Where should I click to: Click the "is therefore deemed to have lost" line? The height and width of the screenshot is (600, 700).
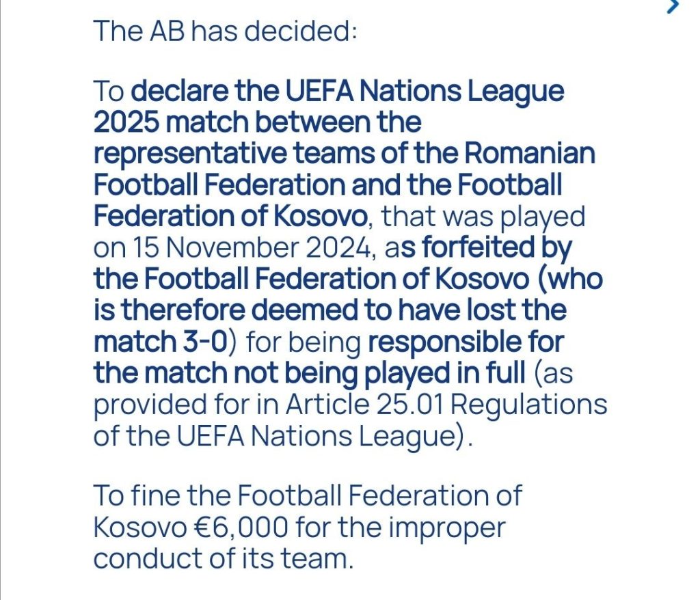coord(329,311)
